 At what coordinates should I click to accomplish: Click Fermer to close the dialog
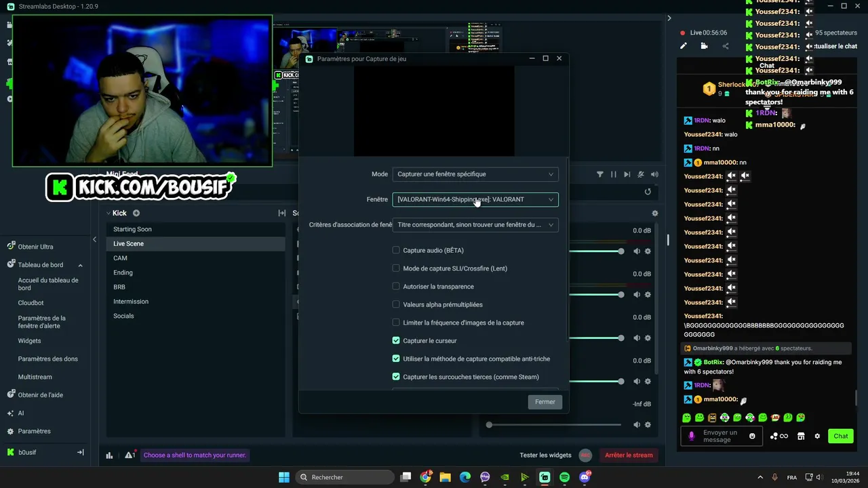point(545,402)
